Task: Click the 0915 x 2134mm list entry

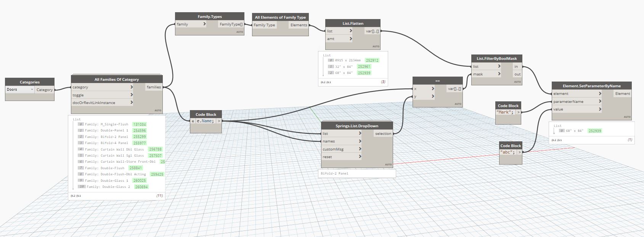Action: click(x=348, y=60)
